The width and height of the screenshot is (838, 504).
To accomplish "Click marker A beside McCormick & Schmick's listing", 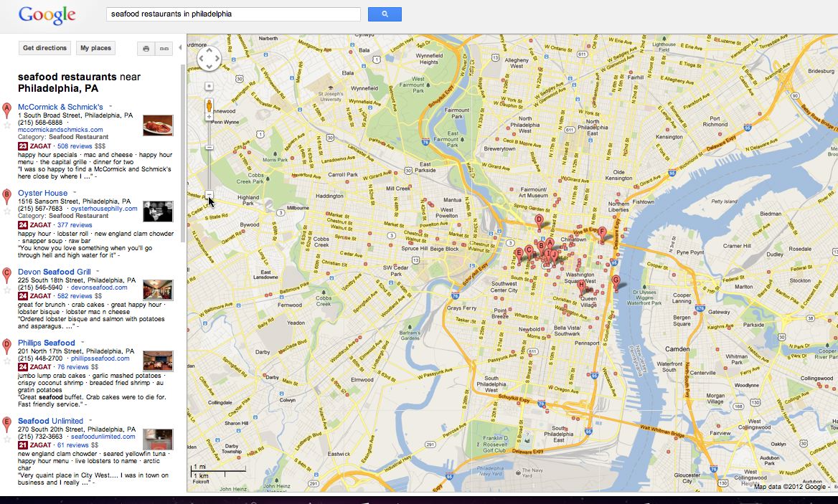I will pyautogui.click(x=7, y=110).
